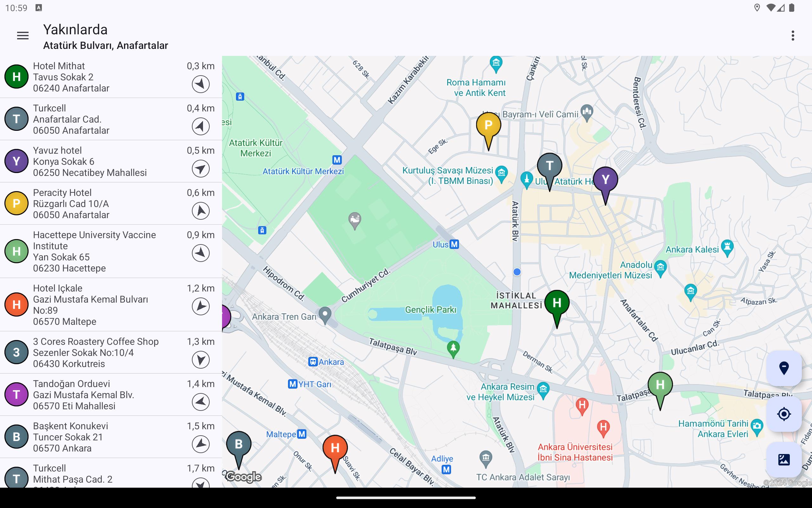Tap the direction arrow for Tandoğan Orduevi

point(201,402)
